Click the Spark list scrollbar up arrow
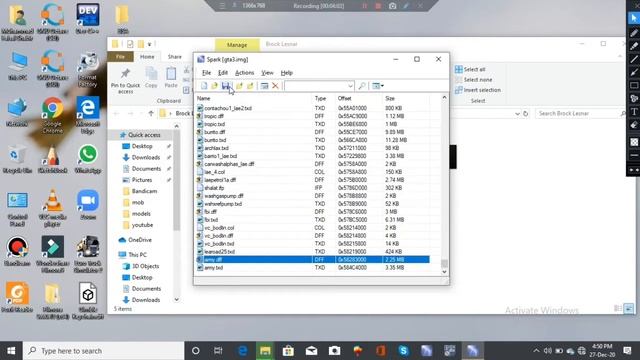The image size is (640, 360). 444,98
